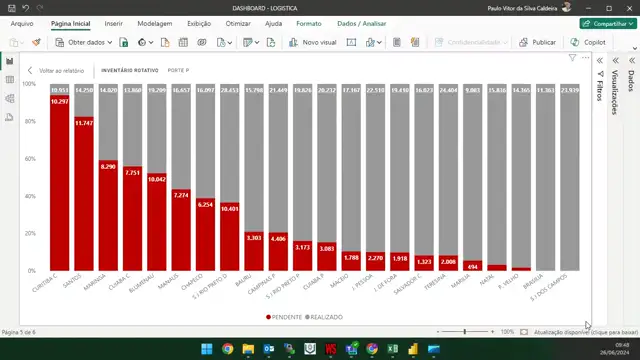The image size is (640, 360).
Task: Expand the Dados pane chevron
Action: point(632,61)
